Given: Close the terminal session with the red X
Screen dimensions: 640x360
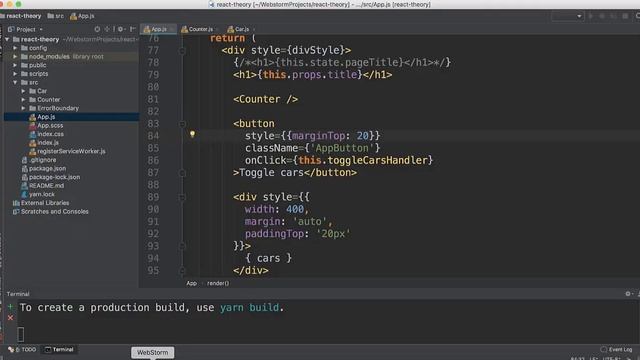Looking at the screenshot, I should pyautogui.click(x=10, y=318).
